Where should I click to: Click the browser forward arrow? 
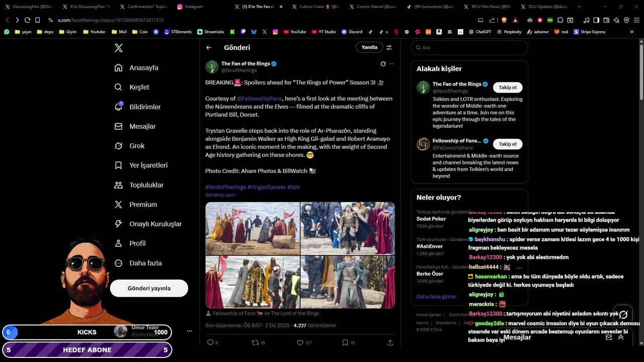(x=17, y=20)
